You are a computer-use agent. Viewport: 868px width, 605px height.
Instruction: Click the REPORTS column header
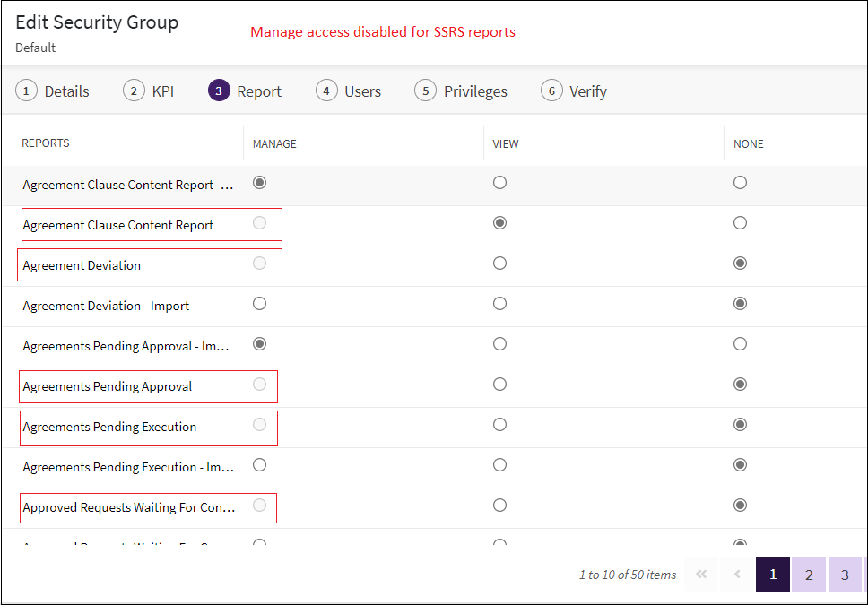(x=46, y=143)
